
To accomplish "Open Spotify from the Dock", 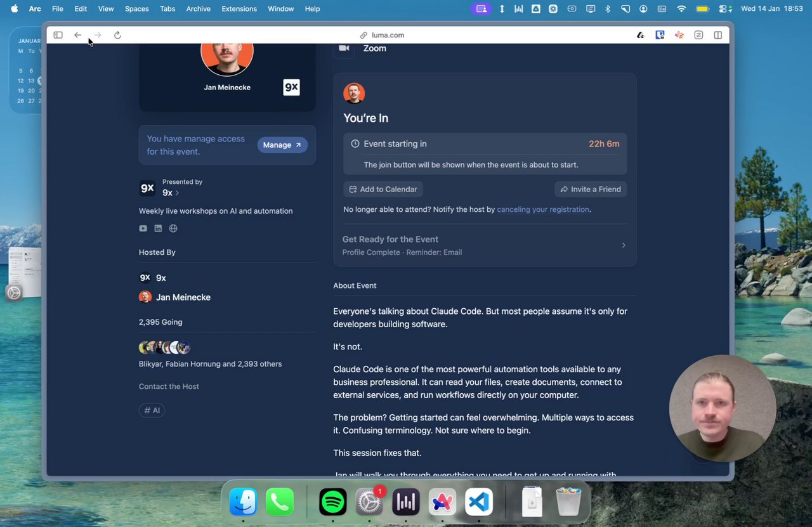I will 333,502.
